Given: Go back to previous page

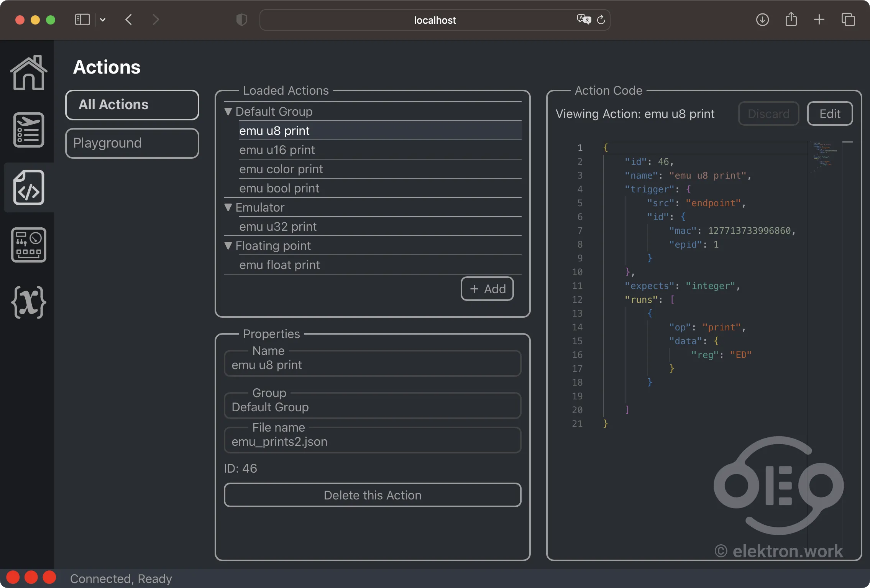Looking at the screenshot, I should coord(129,20).
